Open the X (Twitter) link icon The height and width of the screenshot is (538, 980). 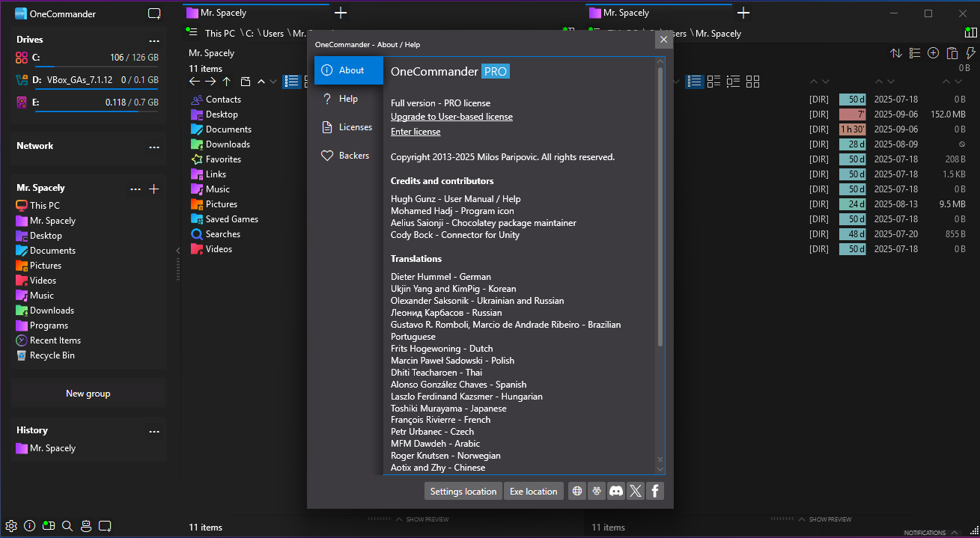[636, 491]
